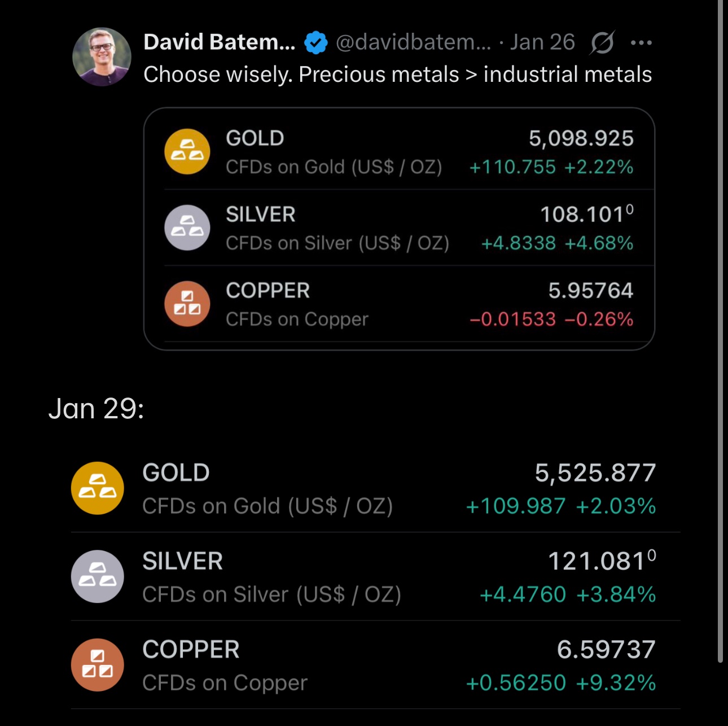This screenshot has height=726, width=728.
Task: Tap the large silver bars icon below
Action: coord(98,576)
